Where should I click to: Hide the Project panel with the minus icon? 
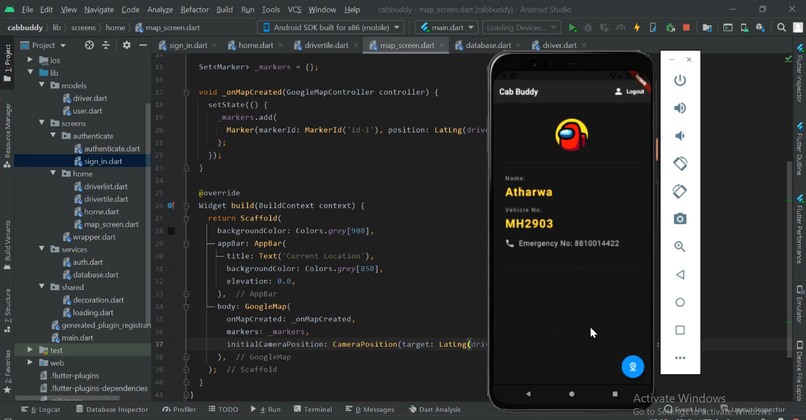click(x=143, y=45)
